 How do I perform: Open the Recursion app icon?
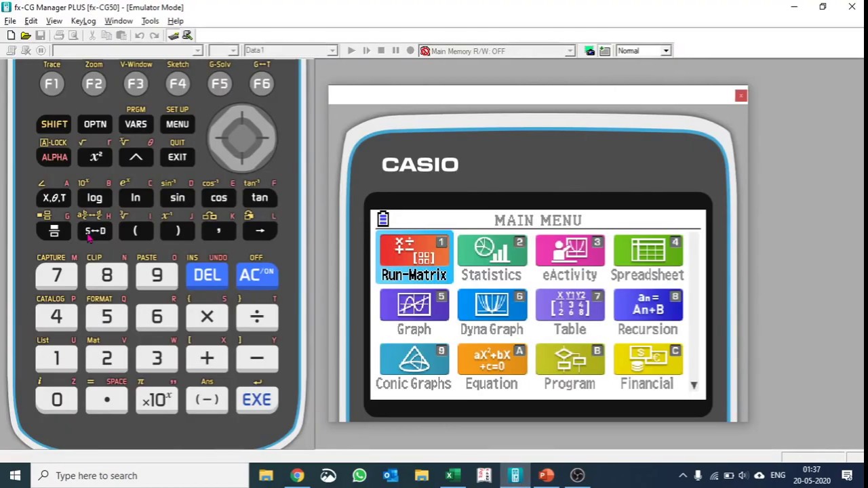[x=648, y=312]
